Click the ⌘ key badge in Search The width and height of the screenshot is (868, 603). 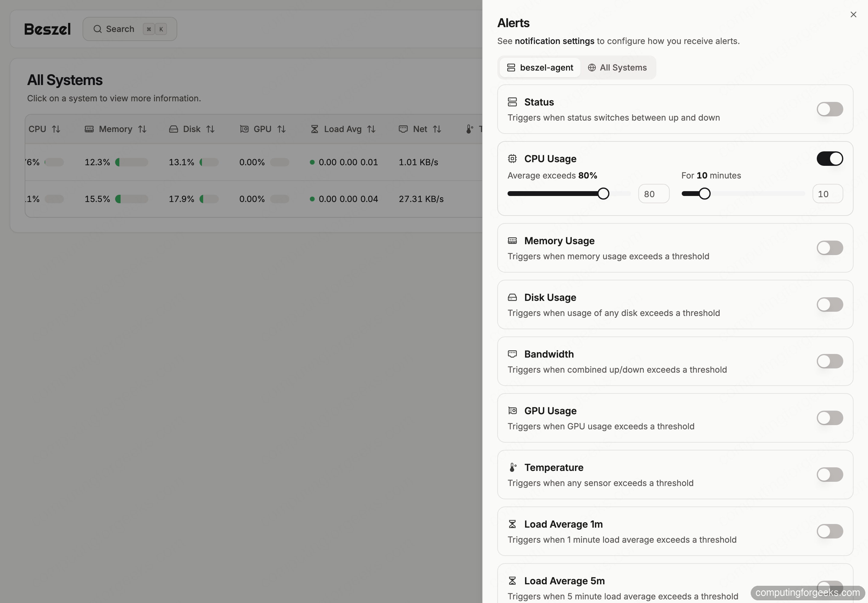[x=149, y=29]
